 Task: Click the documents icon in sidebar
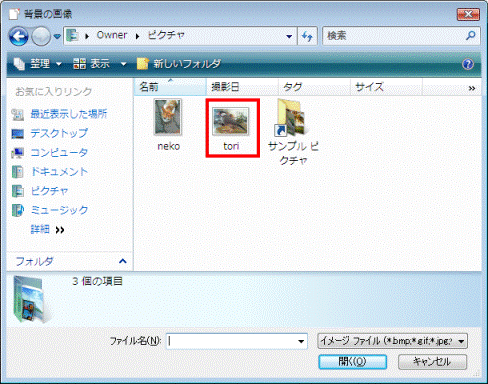18,172
